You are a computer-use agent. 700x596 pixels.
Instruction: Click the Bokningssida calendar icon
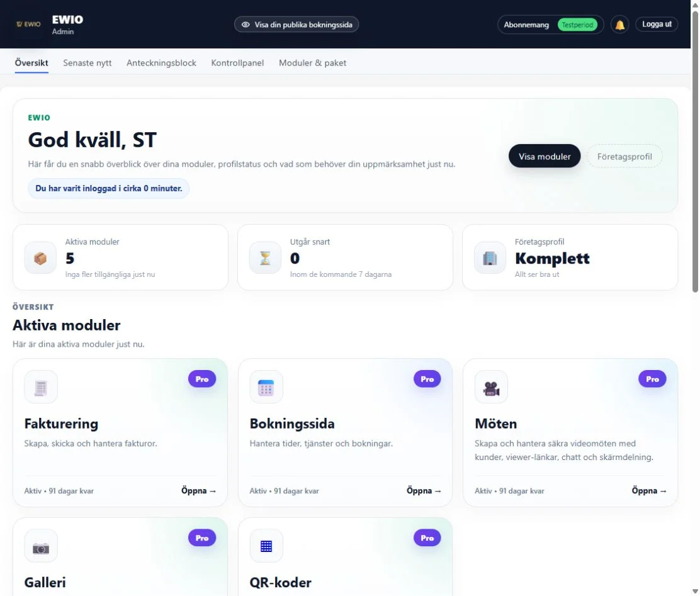coord(266,386)
